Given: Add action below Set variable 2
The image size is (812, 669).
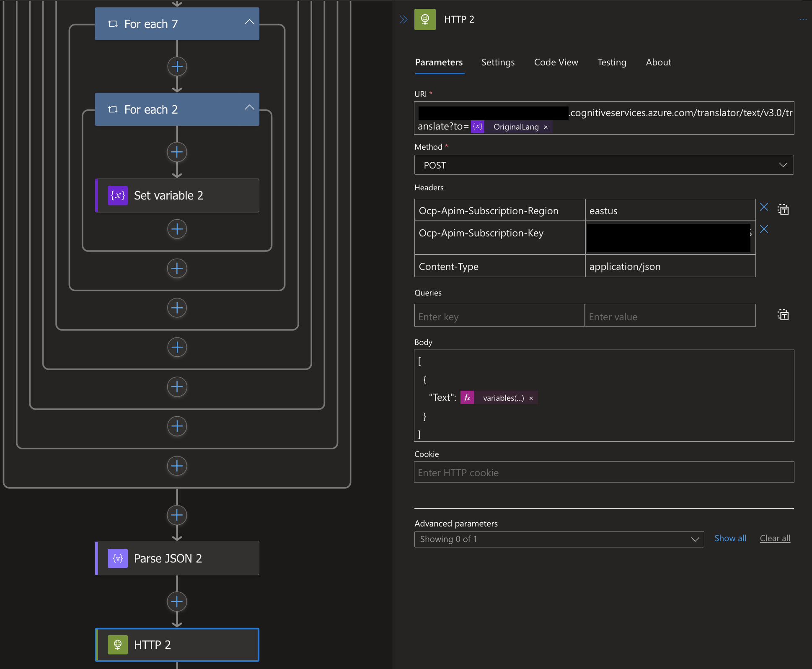Looking at the screenshot, I should click(177, 229).
